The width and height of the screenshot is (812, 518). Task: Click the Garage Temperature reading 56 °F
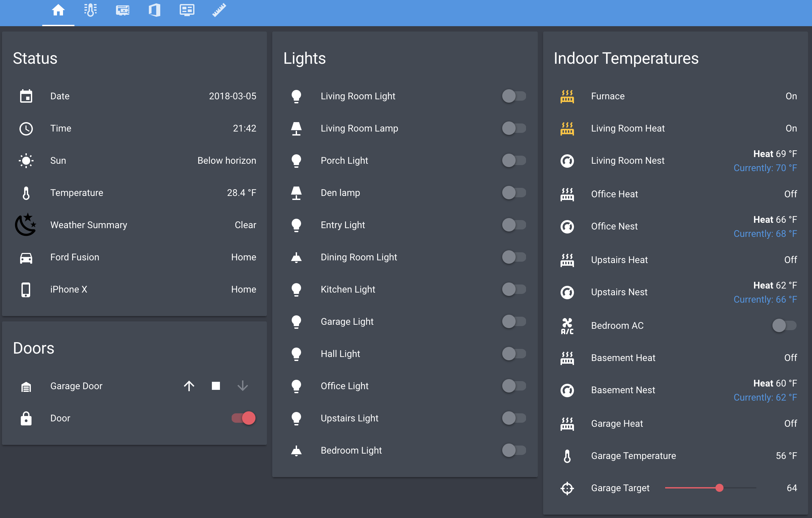tap(786, 456)
